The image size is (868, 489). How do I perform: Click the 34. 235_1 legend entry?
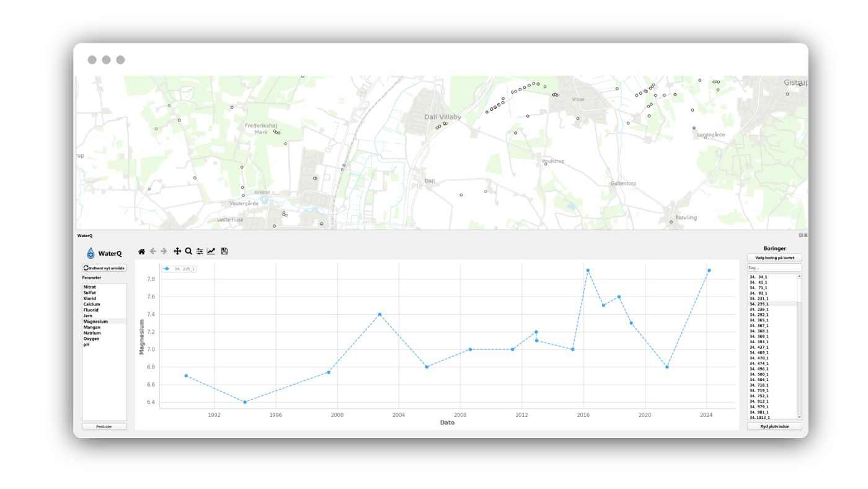179,269
